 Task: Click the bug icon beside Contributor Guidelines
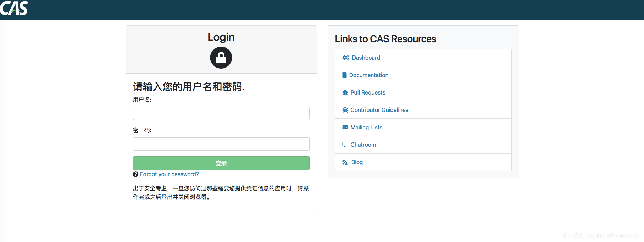[345, 110]
